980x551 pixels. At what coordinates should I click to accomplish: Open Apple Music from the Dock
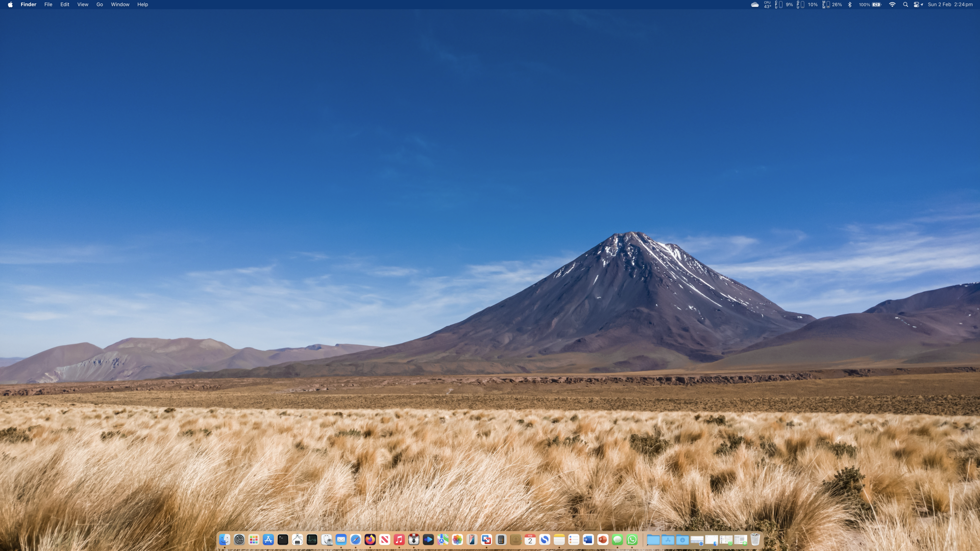coord(398,540)
